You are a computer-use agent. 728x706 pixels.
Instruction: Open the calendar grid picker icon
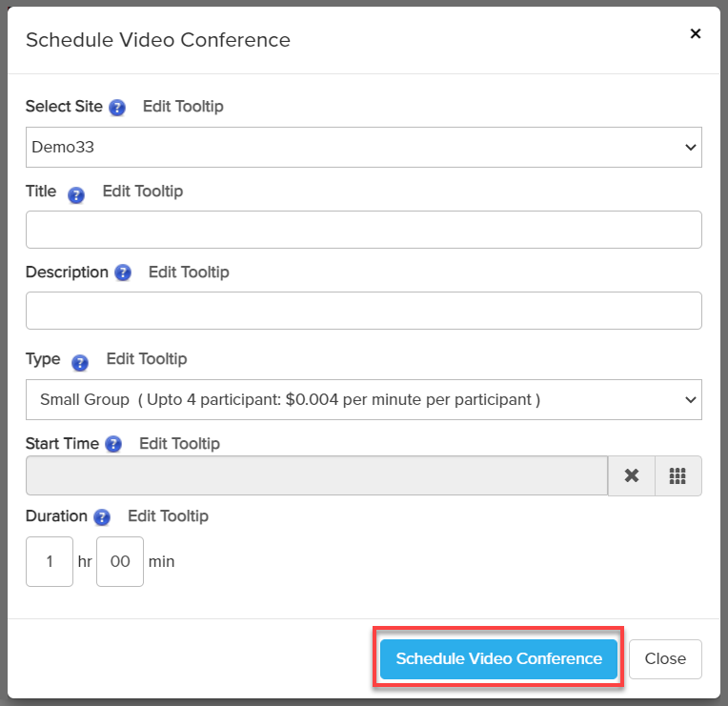[677, 475]
